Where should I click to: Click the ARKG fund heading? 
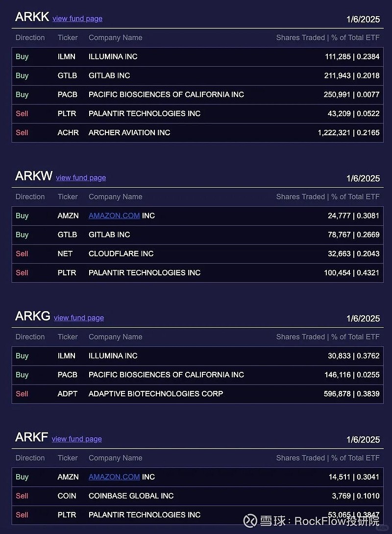click(33, 316)
